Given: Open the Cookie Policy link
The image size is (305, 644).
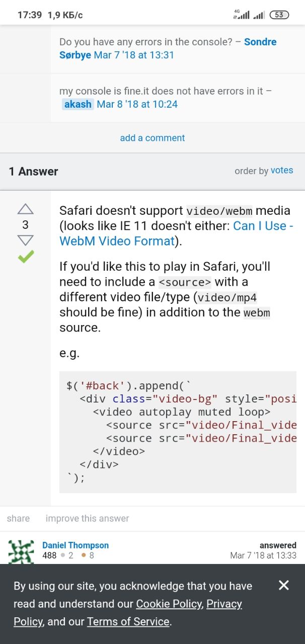Looking at the screenshot, I should [x=170, y=604].
